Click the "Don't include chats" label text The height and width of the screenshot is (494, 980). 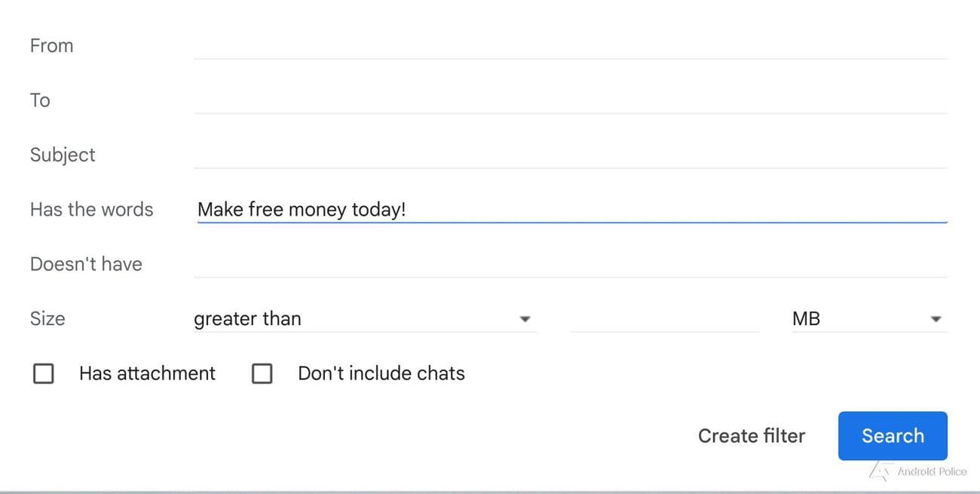[381, 373]
